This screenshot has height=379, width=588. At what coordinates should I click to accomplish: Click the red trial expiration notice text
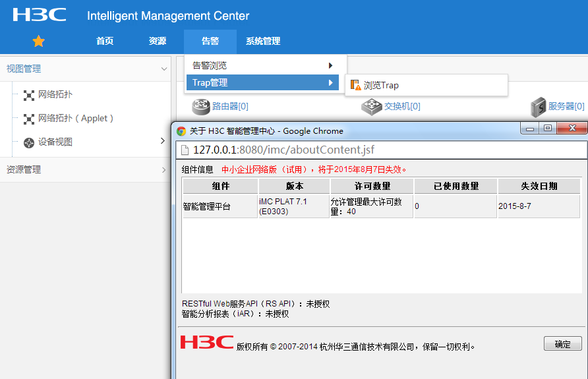(x=314, y=170)
